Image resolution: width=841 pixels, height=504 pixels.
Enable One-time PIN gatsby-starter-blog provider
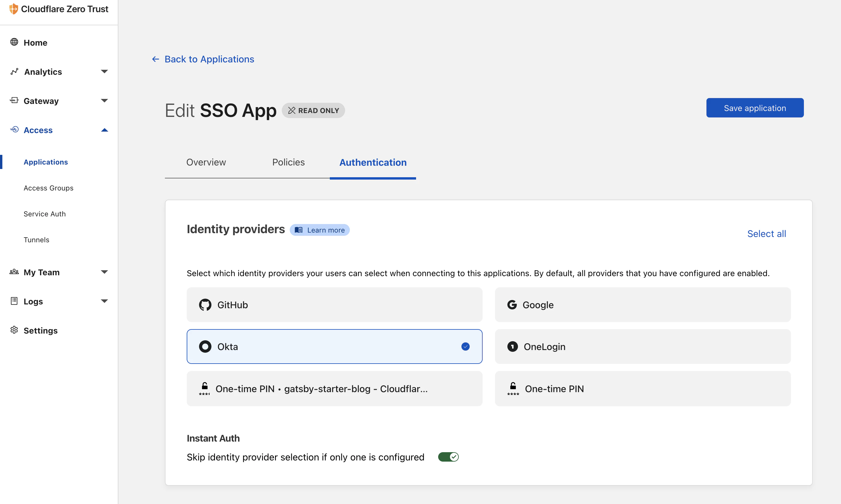point(335,389)
